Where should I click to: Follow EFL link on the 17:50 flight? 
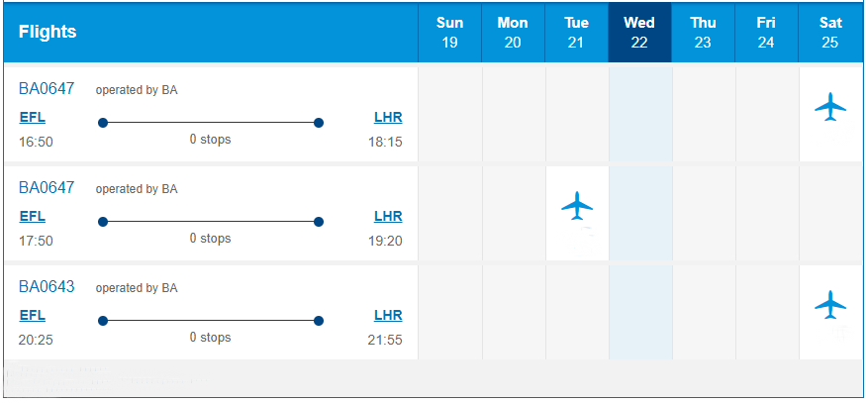pos(32,217)
